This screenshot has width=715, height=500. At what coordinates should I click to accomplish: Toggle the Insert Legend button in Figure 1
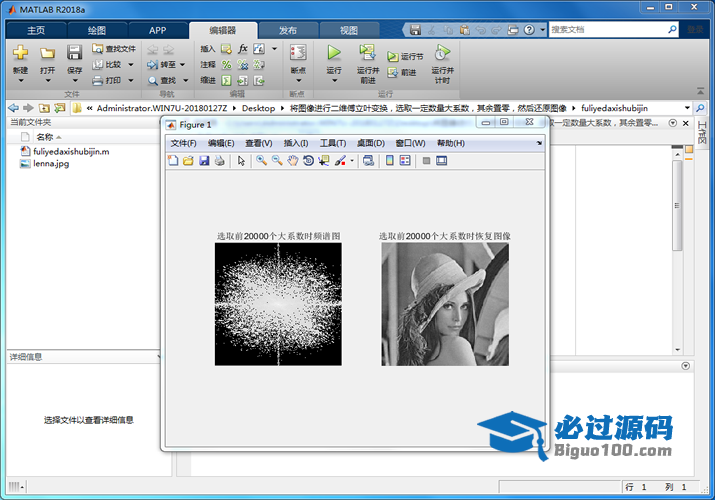pos(405,160)
